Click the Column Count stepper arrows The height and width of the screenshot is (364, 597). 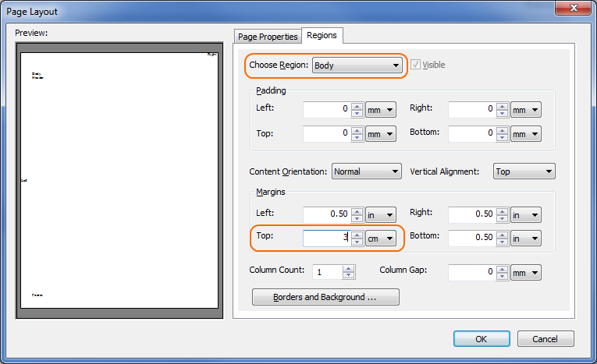click(x=348, y=272)
